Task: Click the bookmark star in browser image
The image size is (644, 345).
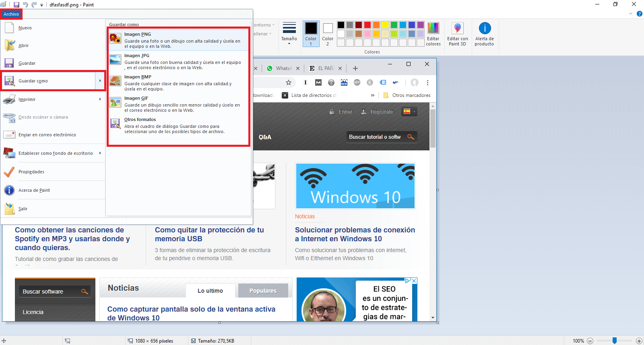Action: pyautogui.click(x=289, y=82)
